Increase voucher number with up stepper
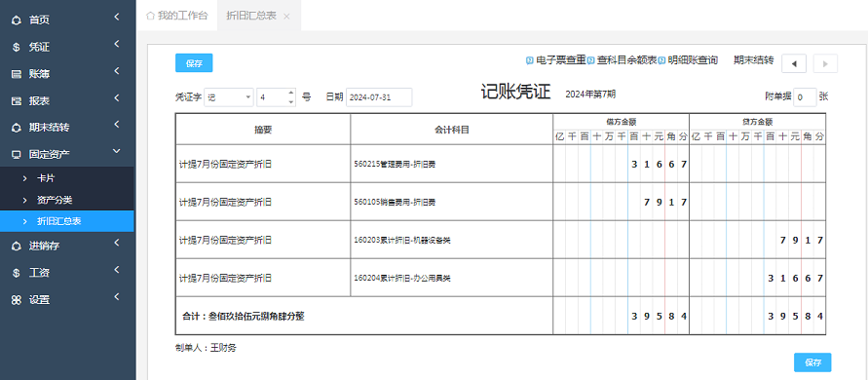Screen dimensions: 868x380 coord(291,93)
